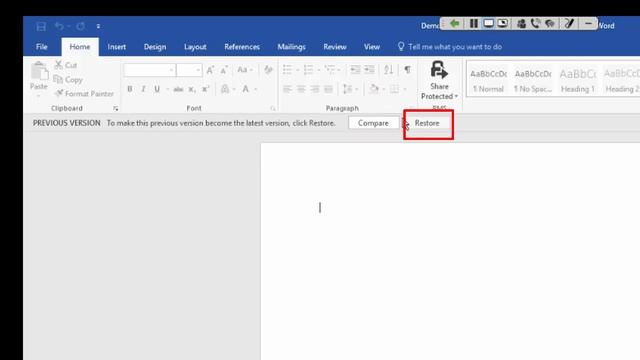
Task: Click Align Right icon
Action: point(315,89)
